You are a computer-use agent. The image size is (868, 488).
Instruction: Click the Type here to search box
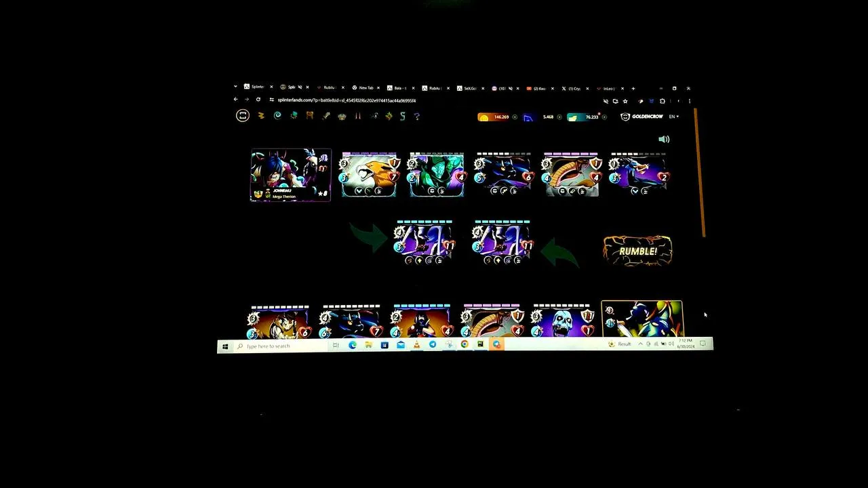(281, 346)
